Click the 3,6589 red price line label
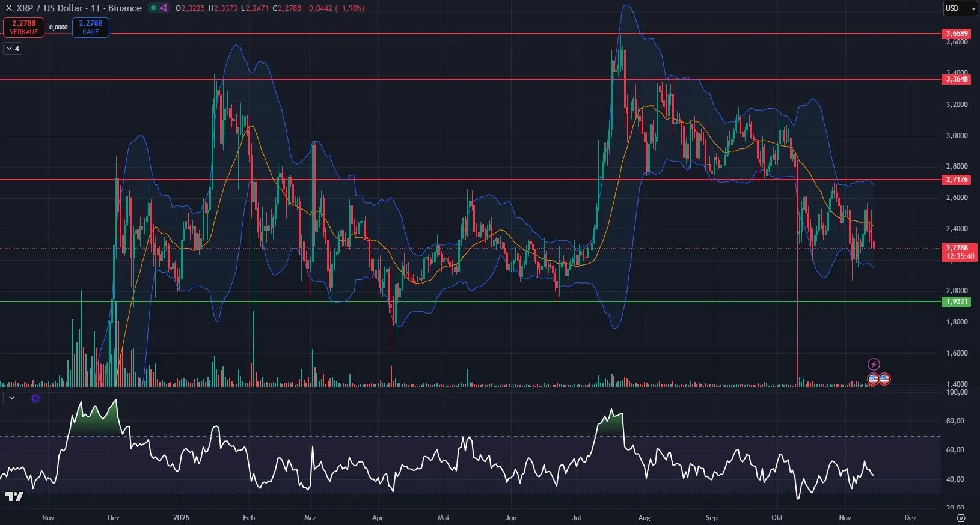Viewport: 980px width, 525px height. pyautogui.click(x=957, y=34)
